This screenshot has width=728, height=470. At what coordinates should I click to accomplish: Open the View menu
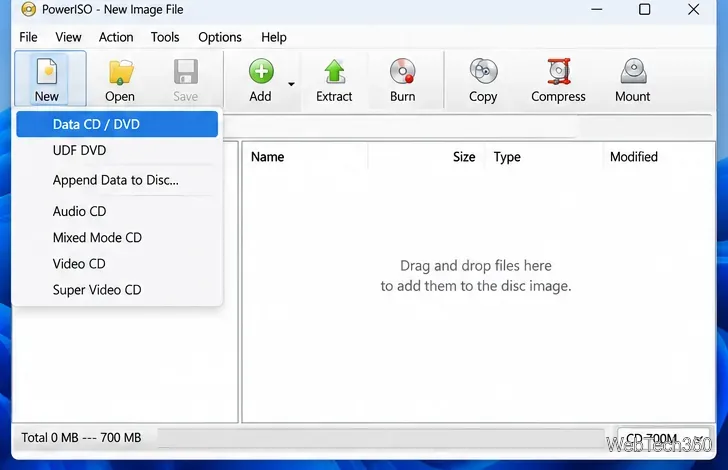coord(68,37)
